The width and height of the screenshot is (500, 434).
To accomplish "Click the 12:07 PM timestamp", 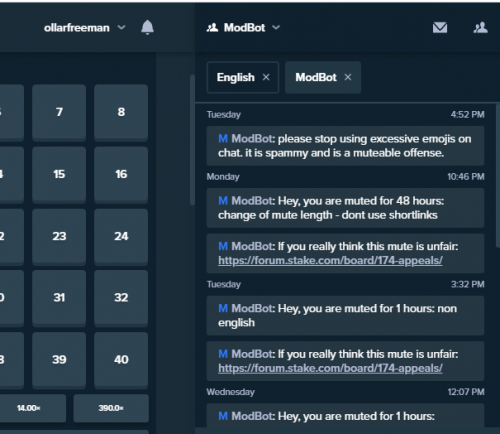I will point(466,392).
